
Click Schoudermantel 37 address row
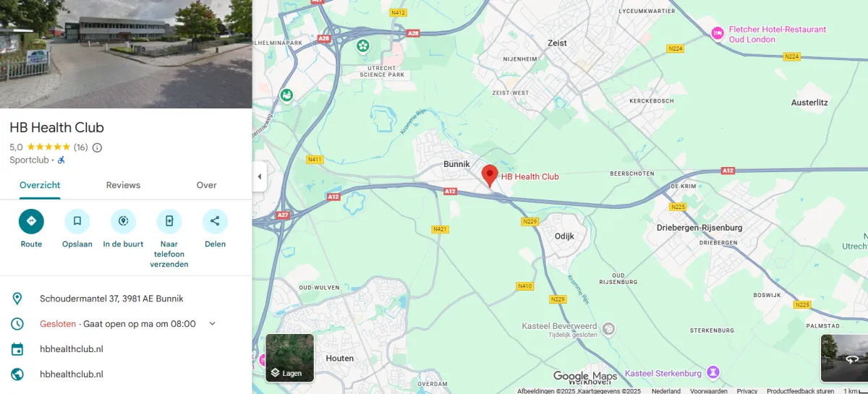click(x=126, y=299)
